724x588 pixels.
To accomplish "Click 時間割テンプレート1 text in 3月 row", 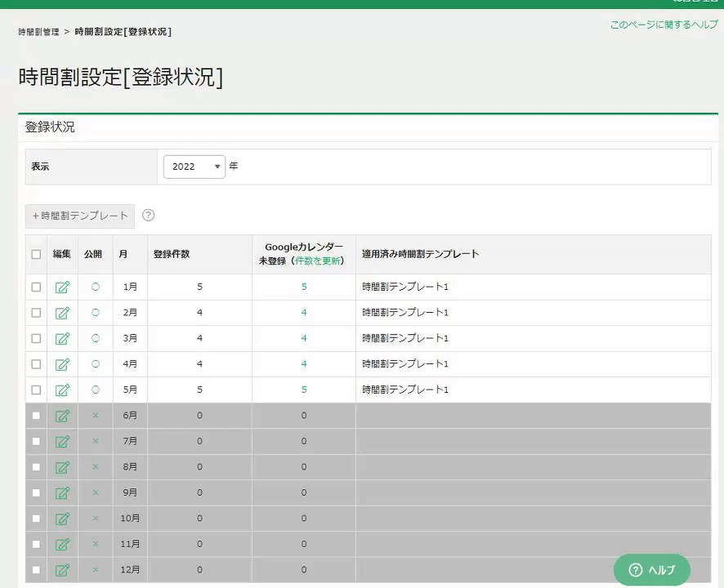I will [405, 338].
